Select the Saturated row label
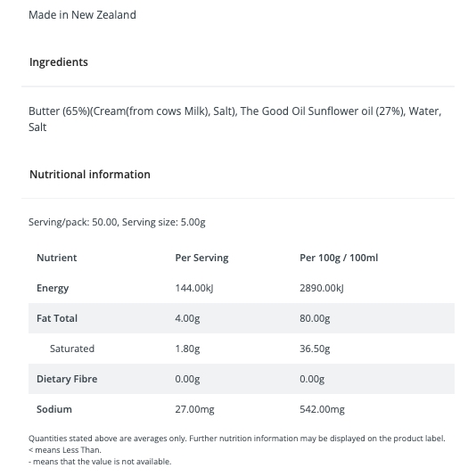 click(72, 349)
